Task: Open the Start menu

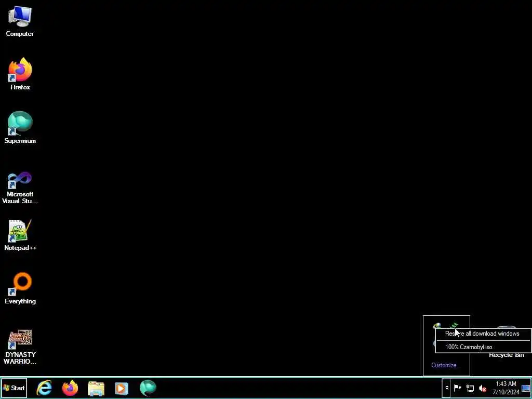Action: (14, 388)
